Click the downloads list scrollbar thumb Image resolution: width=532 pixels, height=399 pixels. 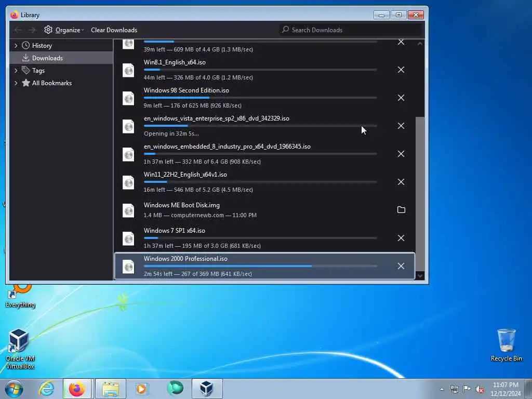(x=420, y=193)
